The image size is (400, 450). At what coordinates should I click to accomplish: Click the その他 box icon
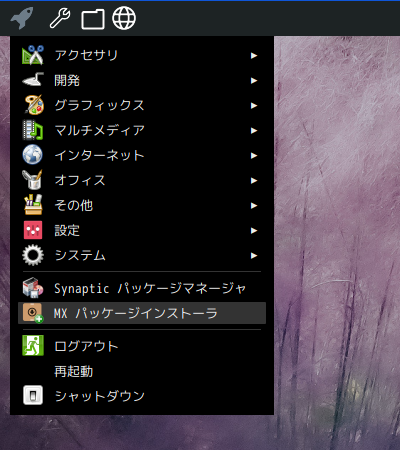click(x=33, y=205)
